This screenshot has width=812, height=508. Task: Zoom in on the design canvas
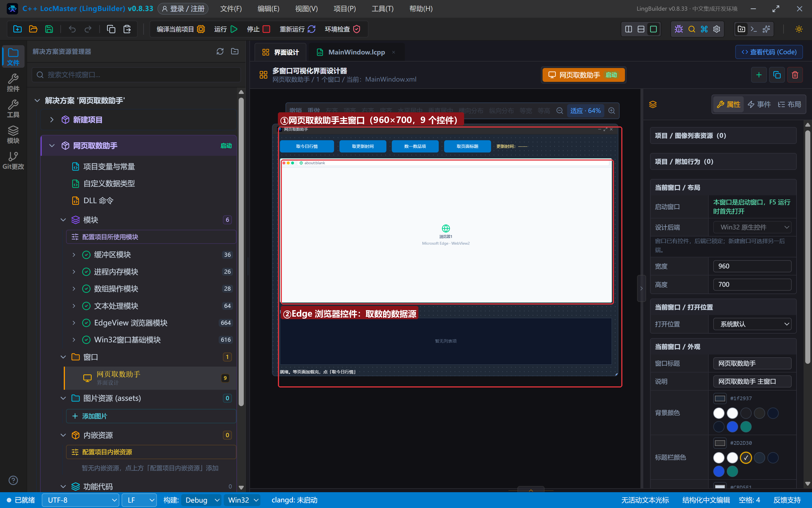(611, 111)
